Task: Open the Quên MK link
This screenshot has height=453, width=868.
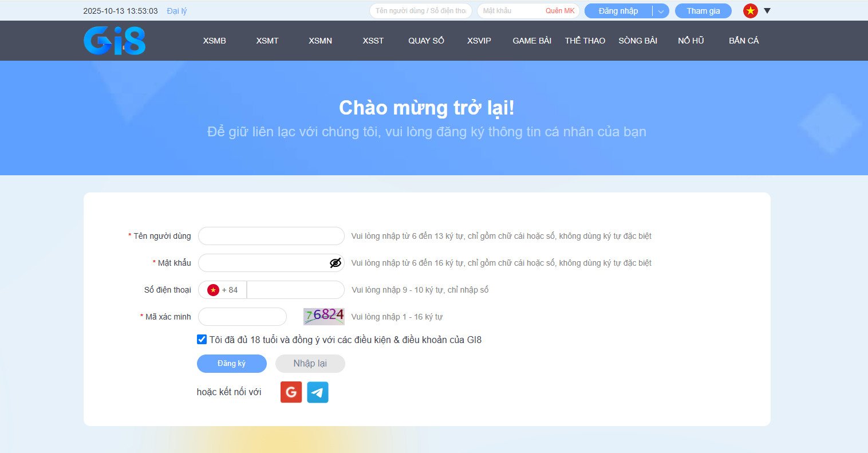Action: (x=559, y=11)
